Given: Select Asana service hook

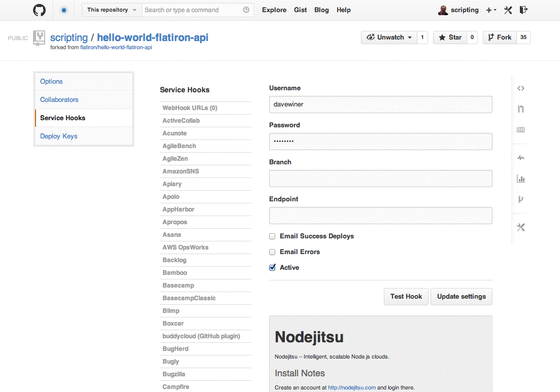Looking at the screenshot, I should [206, 235].
